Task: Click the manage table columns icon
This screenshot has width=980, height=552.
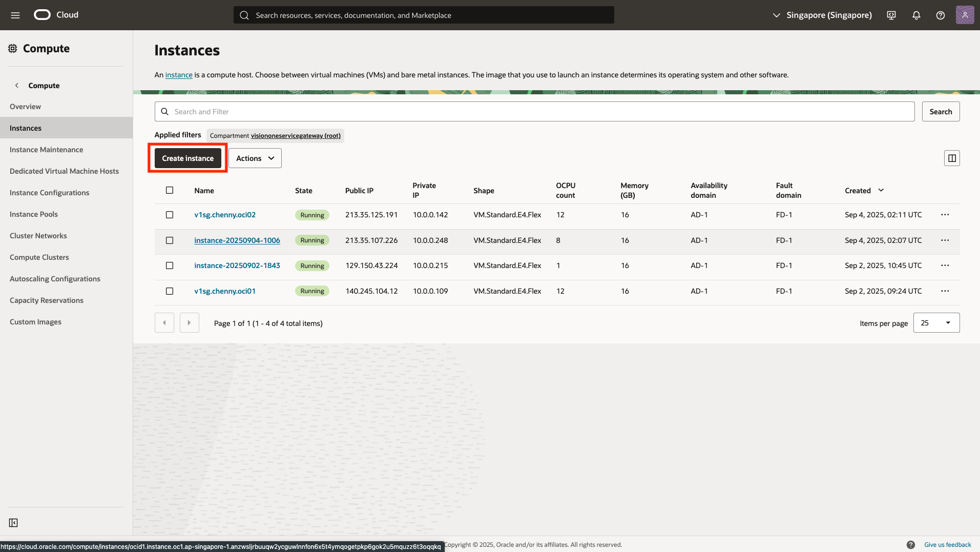Action: (951, 158)
